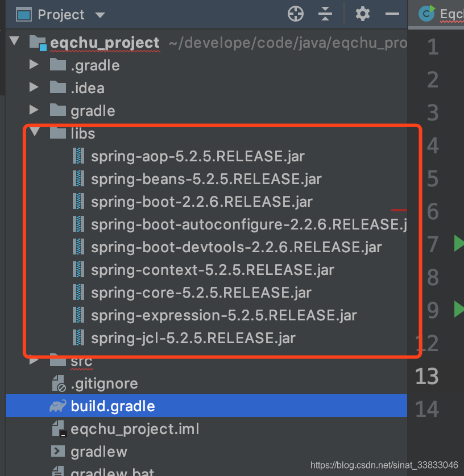Viewport: 464px width, 476px height.
Task: Select the .idea folder name
Action: (x=88, y=88)
